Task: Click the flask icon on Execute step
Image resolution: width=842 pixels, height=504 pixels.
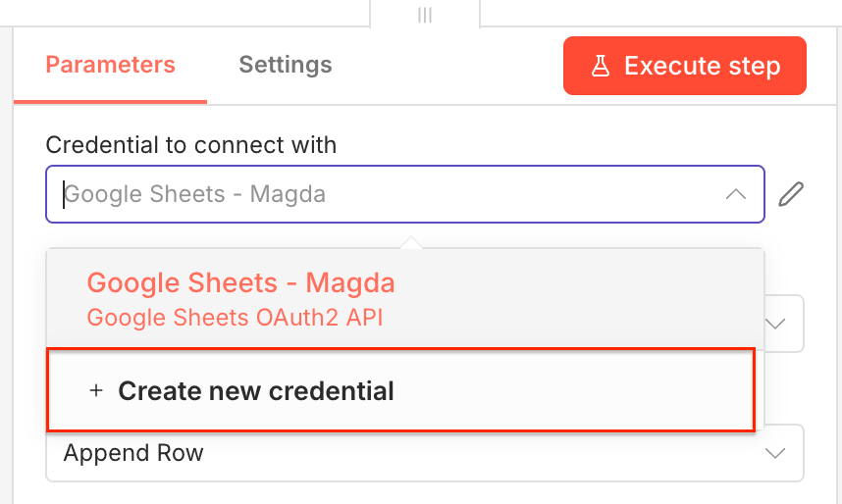Action: tap(600, 67)
